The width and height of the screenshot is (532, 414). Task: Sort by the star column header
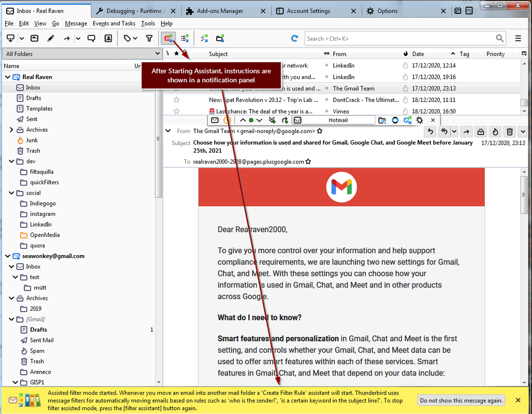(x=176, y=54)
